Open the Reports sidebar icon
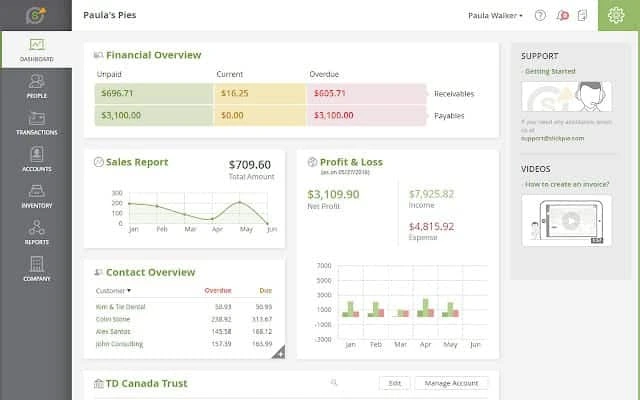Image resolution: width=640 pixels, height=400 pixels. 36,233
